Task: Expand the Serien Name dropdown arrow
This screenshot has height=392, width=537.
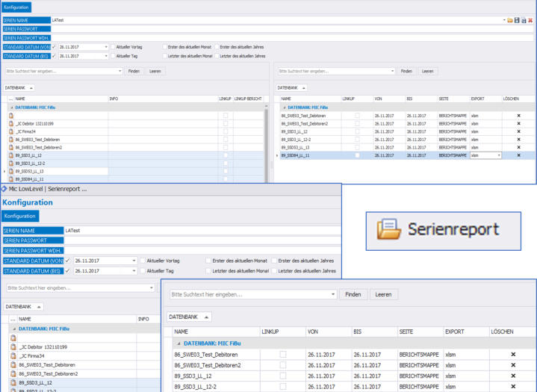Action: pos(503,20)
